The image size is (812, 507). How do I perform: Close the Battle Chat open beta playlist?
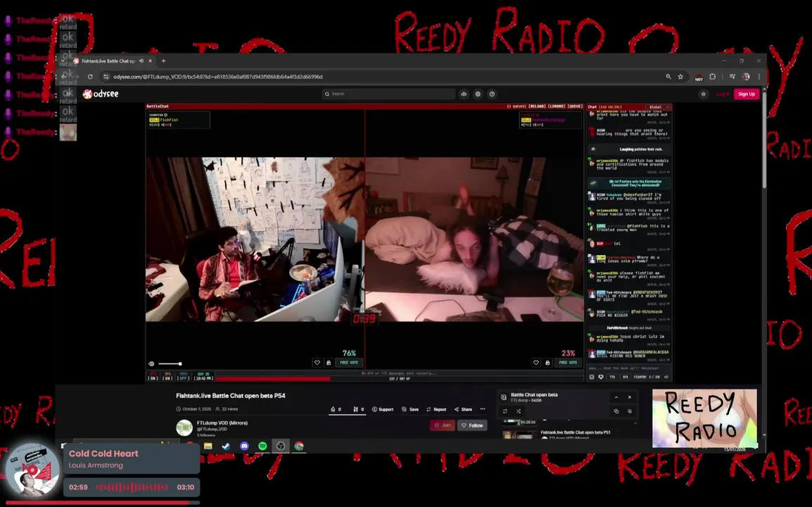tap(630, 397)
